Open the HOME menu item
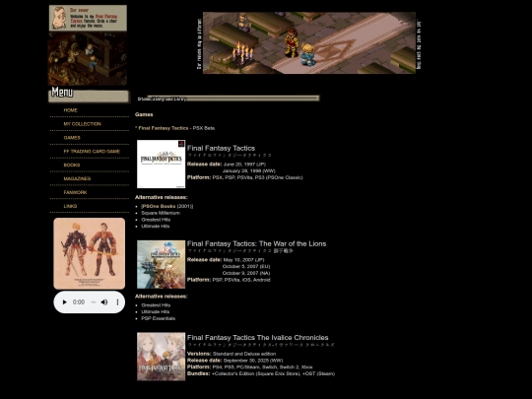This screenshot has height=399, width=532. [x=70, y=110]
